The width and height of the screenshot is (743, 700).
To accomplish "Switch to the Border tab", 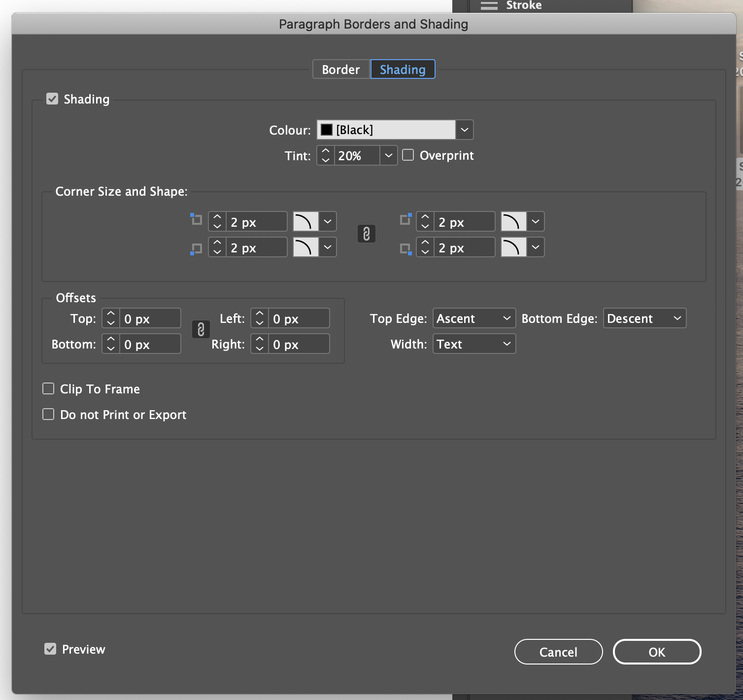I will click(x=340, y=69).
